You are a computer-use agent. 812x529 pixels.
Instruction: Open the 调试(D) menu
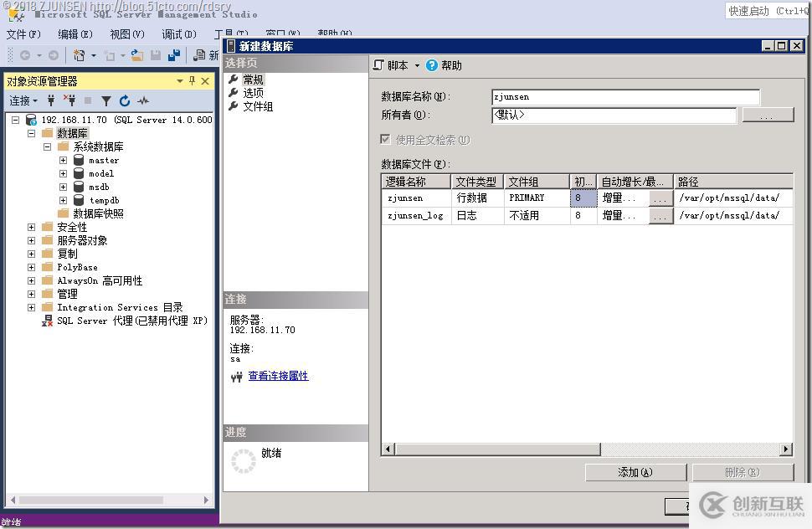coord(178,34)
